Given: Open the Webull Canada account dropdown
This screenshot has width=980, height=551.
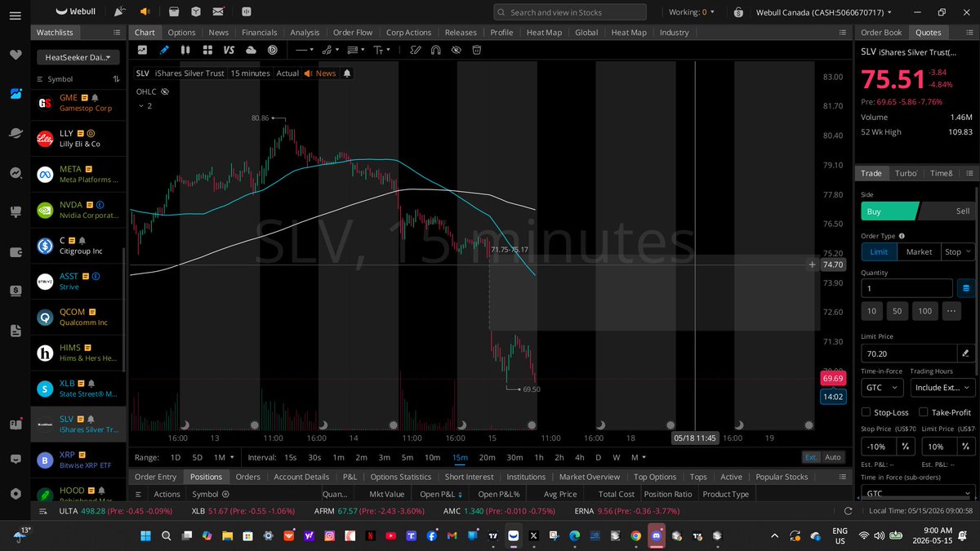Looking at the screenshot, I should [823, 12].
